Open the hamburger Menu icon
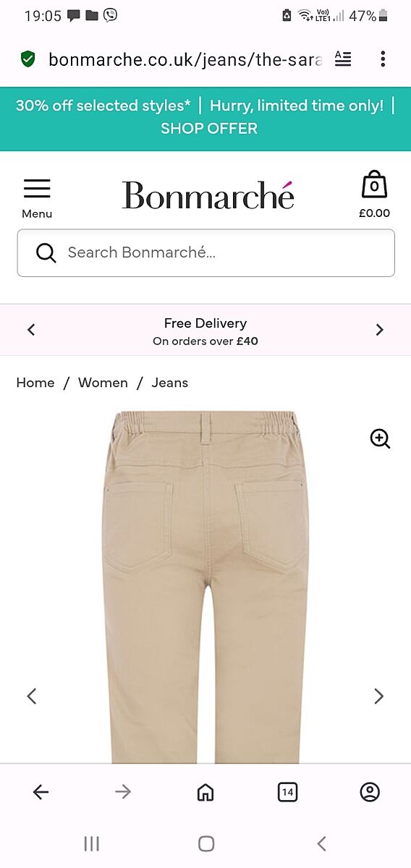411x868 pixels. point(37,189)
